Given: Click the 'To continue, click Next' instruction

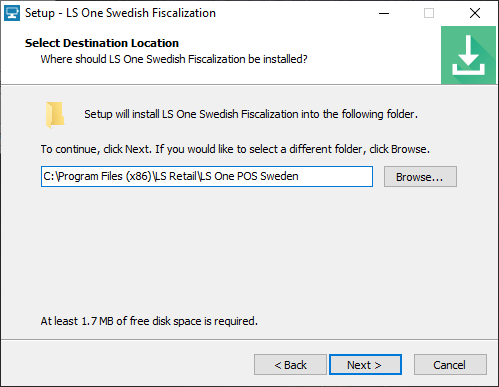Looking at the screenshot, I should (x=235, y=149).
